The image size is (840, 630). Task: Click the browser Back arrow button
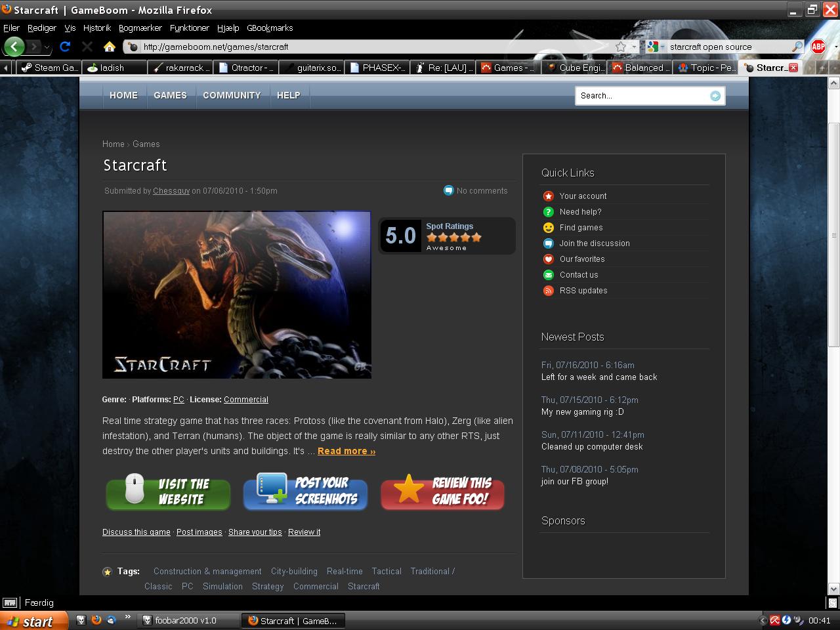14,47
